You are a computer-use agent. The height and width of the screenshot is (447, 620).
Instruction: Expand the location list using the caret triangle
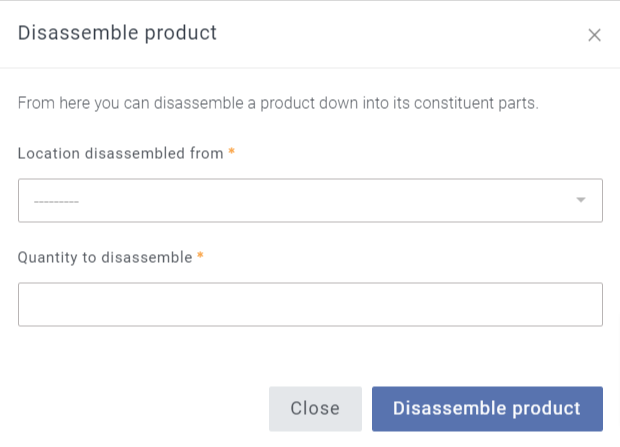[580, 200]
